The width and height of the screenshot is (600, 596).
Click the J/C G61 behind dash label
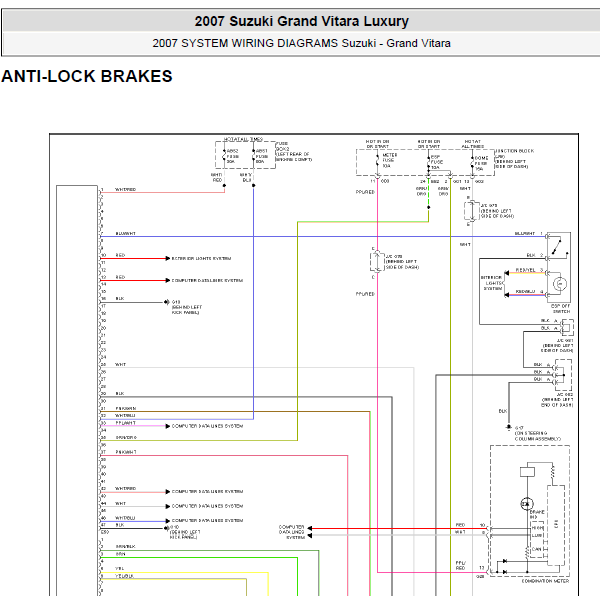(557, 345)
